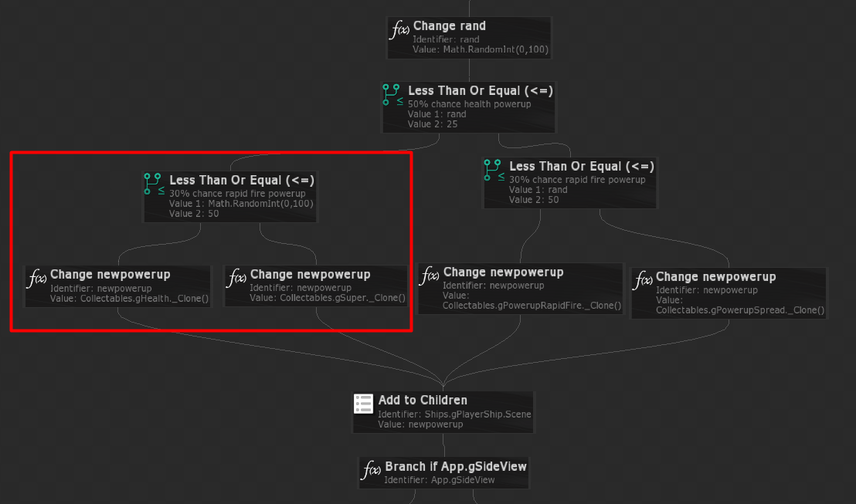Click f(x) icon on Branch if App.gSideView node
This screenshot has width=856, height=504.
coord(372,469)
